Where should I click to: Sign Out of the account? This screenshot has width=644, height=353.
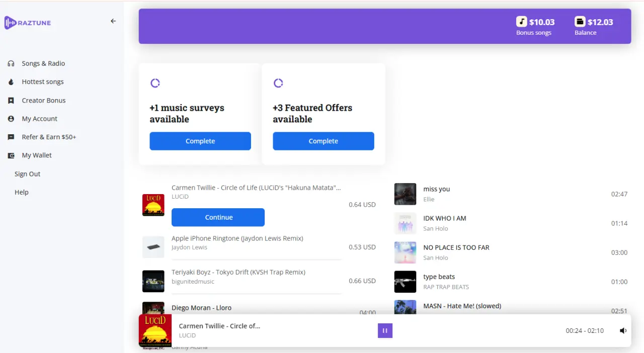click(x=27, y=174)
